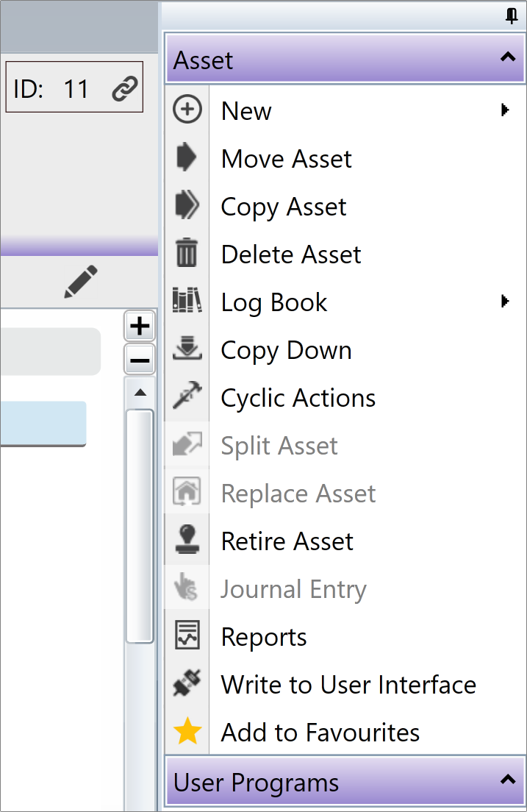The width and height of the screenshot is (527, 812).
Task: Click the Copy Down download icon
Action: (x=187, y=348)
